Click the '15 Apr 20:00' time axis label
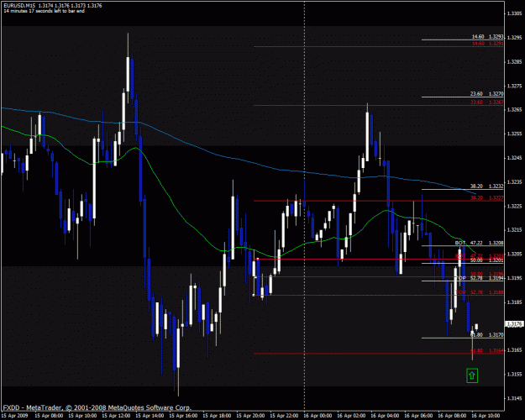 coord(250,416)
